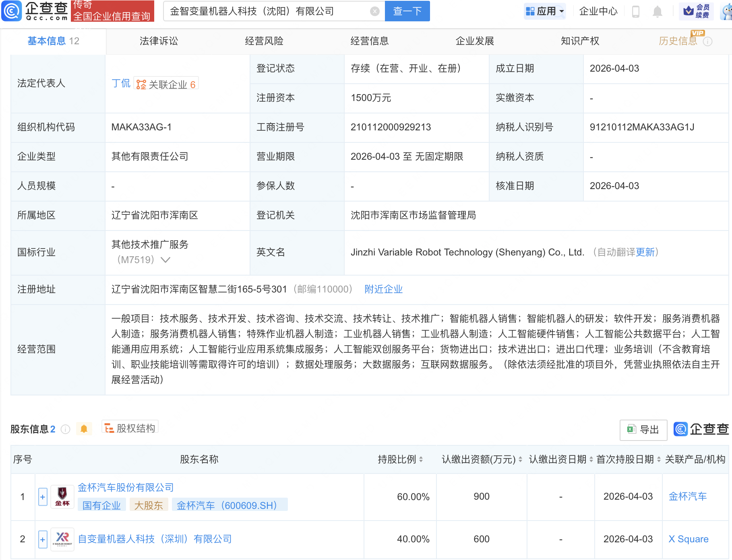Screen dimensions: 732x560
Task: Switch to the 法律诉讼 tab
Action: (x=159, y=41)
